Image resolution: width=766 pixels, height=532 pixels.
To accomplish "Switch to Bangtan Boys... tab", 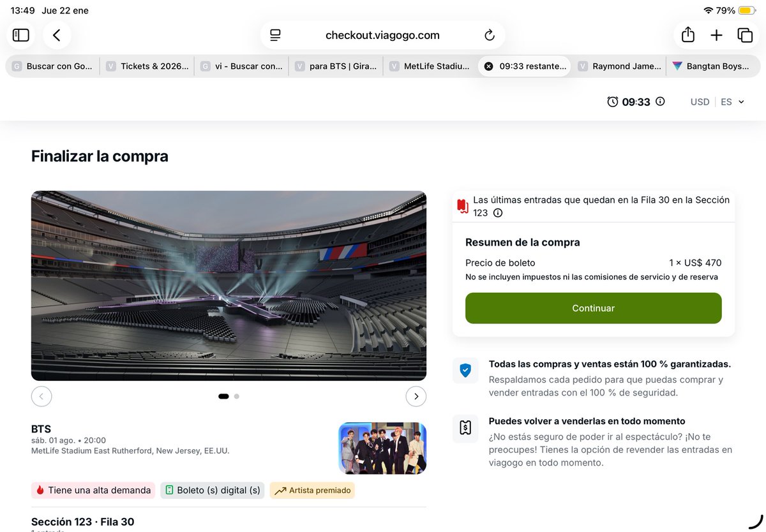I will tap(714, 66).
